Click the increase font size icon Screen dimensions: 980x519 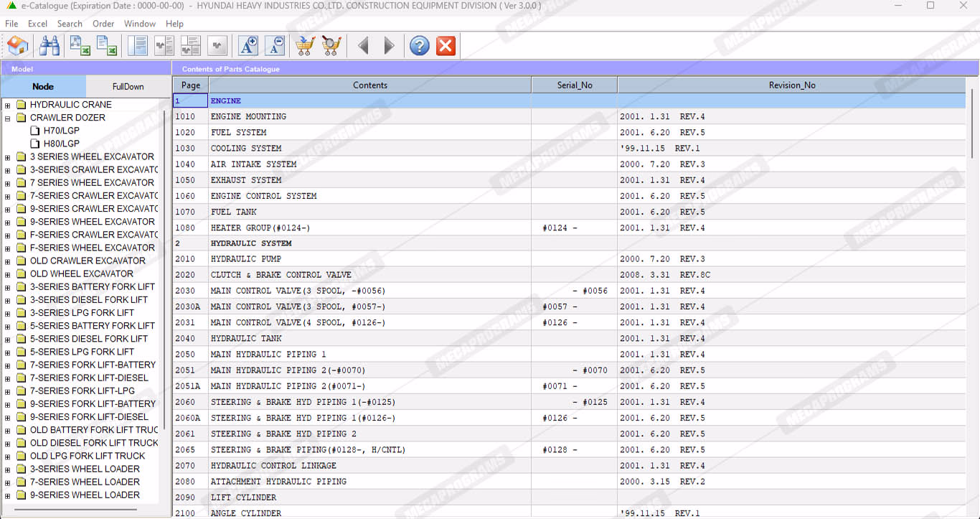[x=248, y=46]
